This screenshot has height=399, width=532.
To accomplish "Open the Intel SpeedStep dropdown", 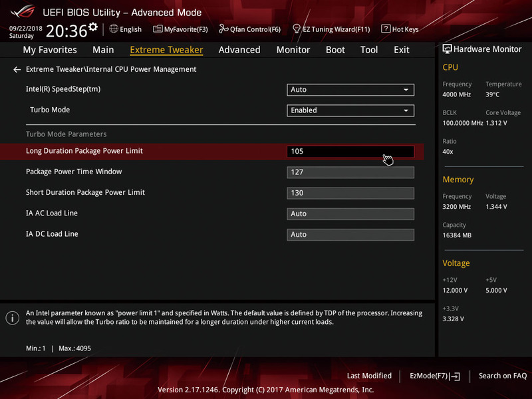I will click(350, 89).
